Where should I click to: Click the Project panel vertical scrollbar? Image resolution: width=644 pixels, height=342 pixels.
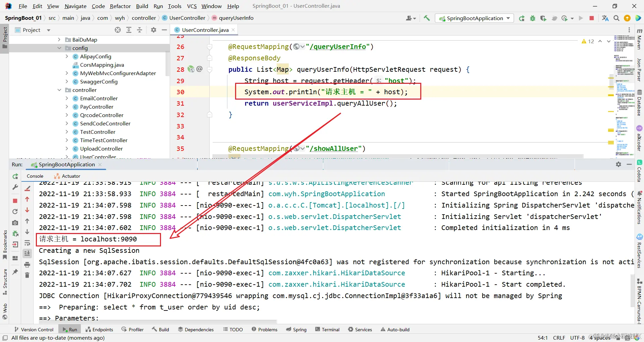pos(167,64)
